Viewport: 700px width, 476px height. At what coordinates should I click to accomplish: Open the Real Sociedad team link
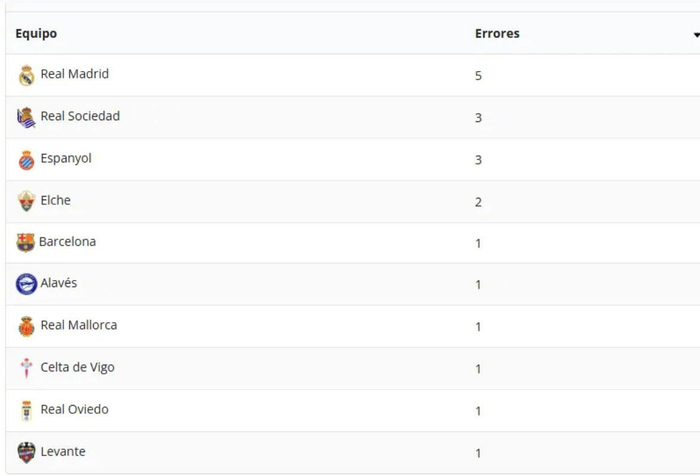pos(80,116)
